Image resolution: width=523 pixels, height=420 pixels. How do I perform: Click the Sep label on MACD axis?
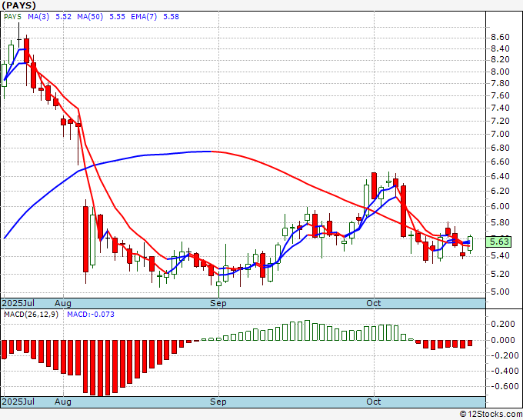tap(218, 402)
